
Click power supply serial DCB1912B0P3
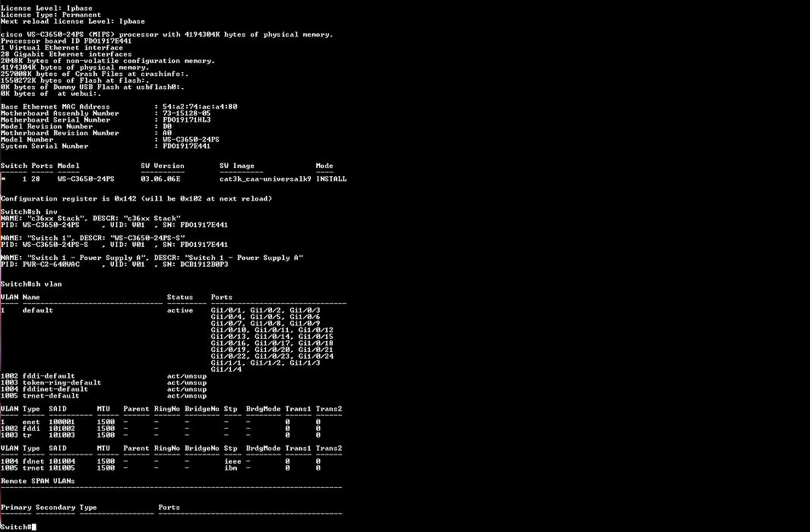click(x=204, y=264)
